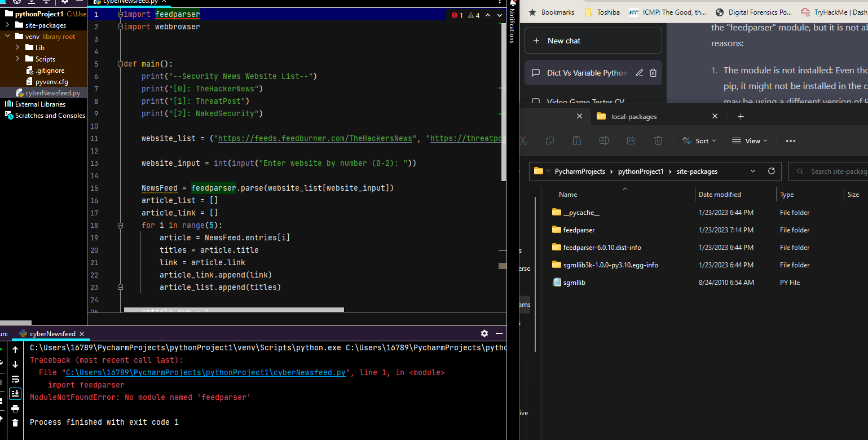Image resolution: width=868 pixels, height=440 pixels.
Task: Collapse the def main() code fold marker
Action: click(x=120, y=64)
